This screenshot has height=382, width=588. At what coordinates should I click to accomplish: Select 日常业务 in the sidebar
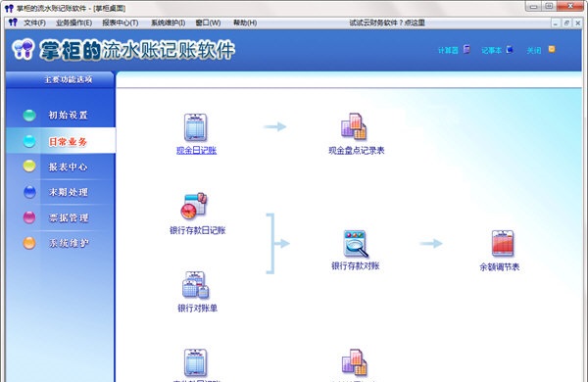click(x=68, y=142)
